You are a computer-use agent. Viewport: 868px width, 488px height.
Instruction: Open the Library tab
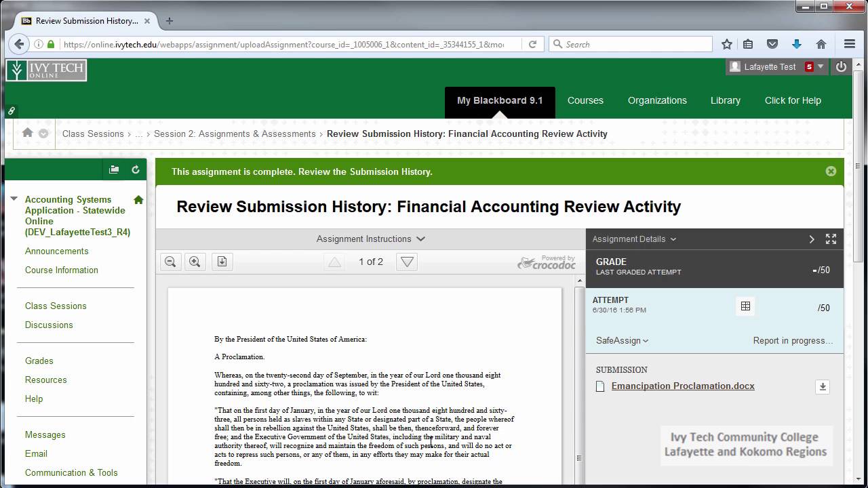coord(725,100)
